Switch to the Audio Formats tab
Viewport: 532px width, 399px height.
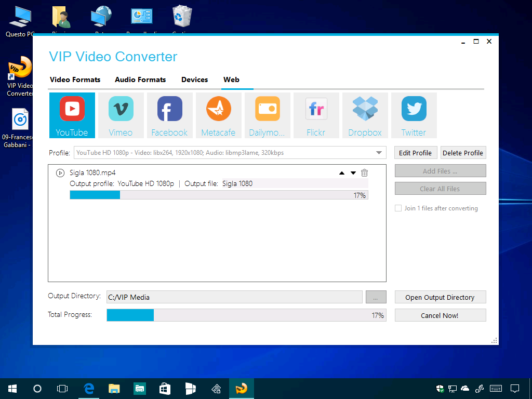pyautogui.click(x=140, y=79)
